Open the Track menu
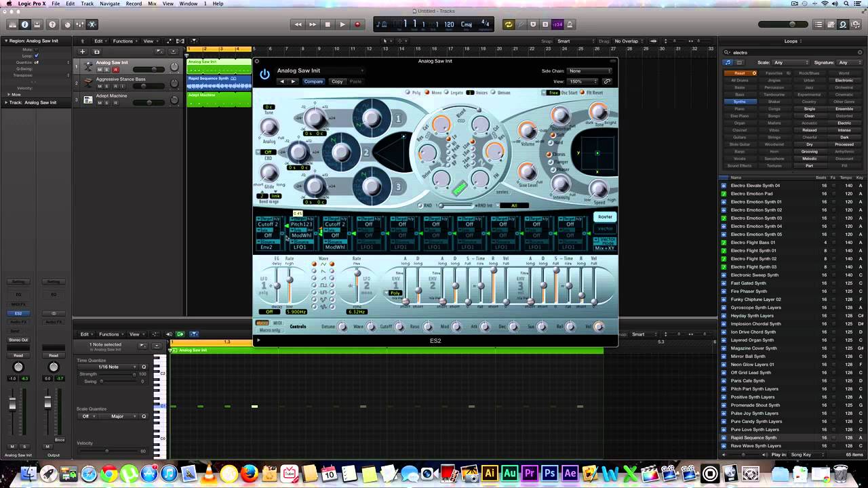Image resolution: width=868 pixels, height=488 pixels. tap(87, 3)
